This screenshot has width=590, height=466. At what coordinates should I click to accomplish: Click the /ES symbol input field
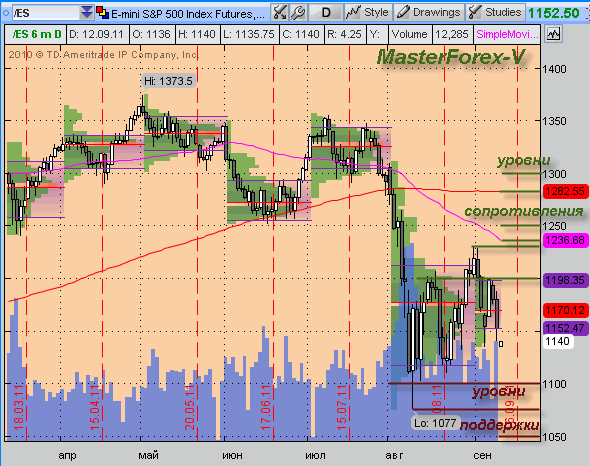tap(46, 13)
